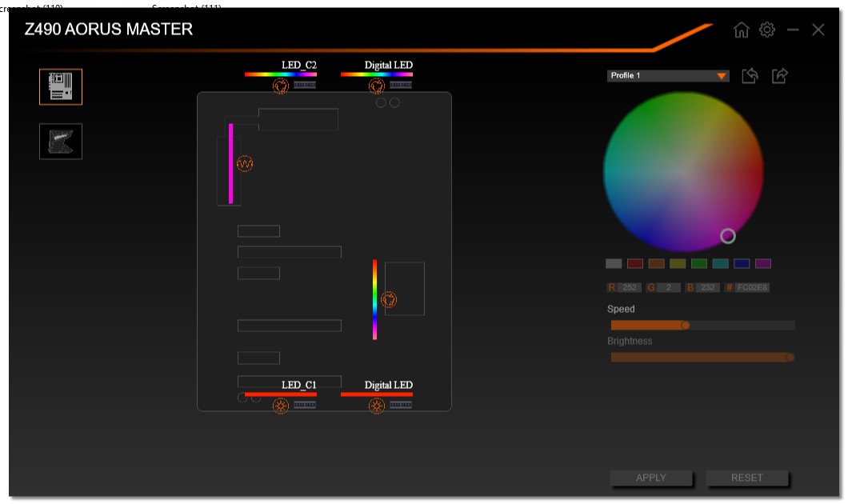Click the top Digital LED strip connector icon

[x=401, y=85]
